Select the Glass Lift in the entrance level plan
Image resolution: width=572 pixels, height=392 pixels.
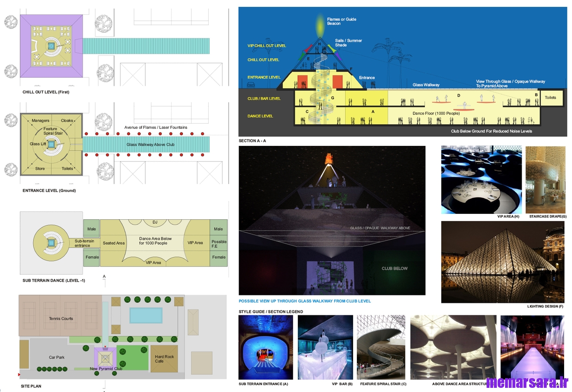pos(51,144)
